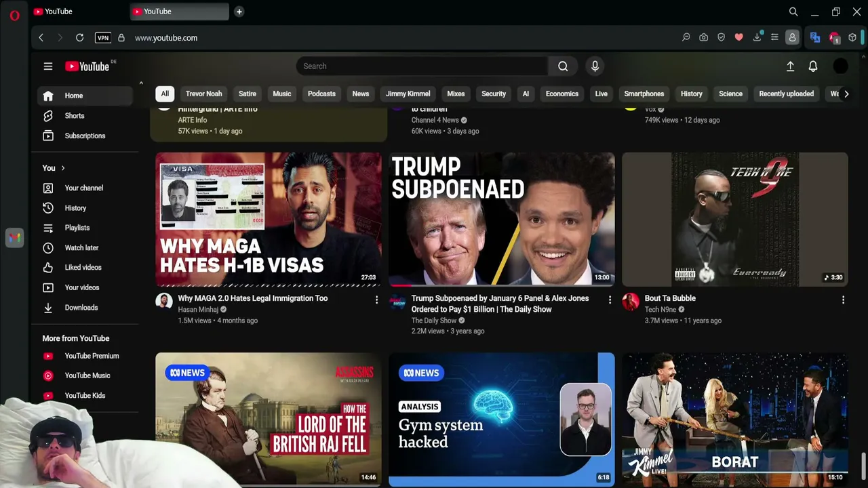Show Recently uploaded videos chip
The width and height of the screenshot is (868, 488).
pyautogui.click(x=787, y=94)
